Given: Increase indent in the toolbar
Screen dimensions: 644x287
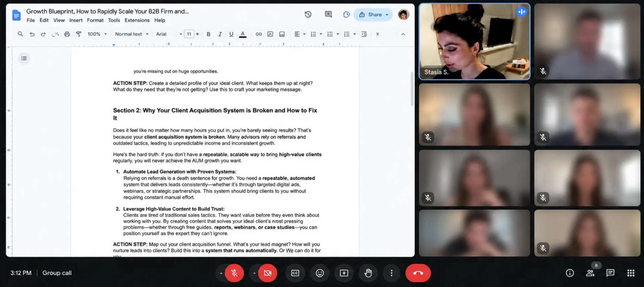Looking at the screenshot, I should pyautogui.click(x=364, y=34).
